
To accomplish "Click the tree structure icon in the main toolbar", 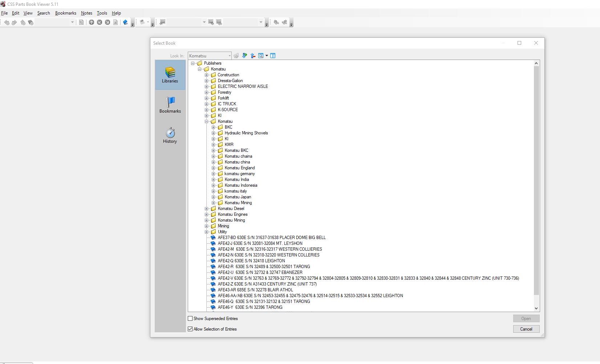I will click(x=81, y=22).
